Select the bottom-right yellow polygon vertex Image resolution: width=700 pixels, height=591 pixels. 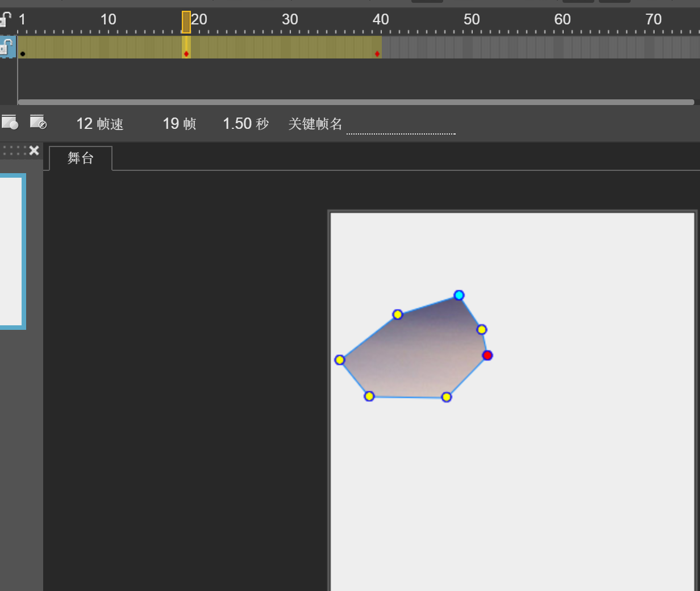[x=447, y=397]
